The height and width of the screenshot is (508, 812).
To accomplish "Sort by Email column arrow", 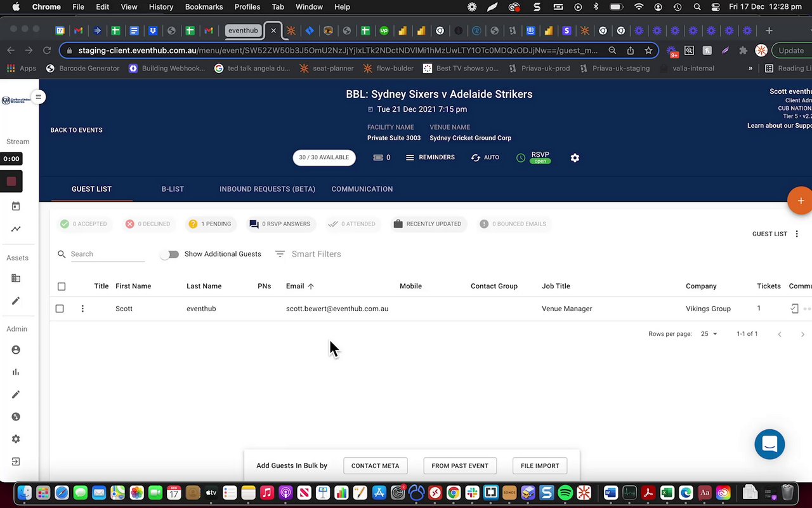I will tap(311, 286).
